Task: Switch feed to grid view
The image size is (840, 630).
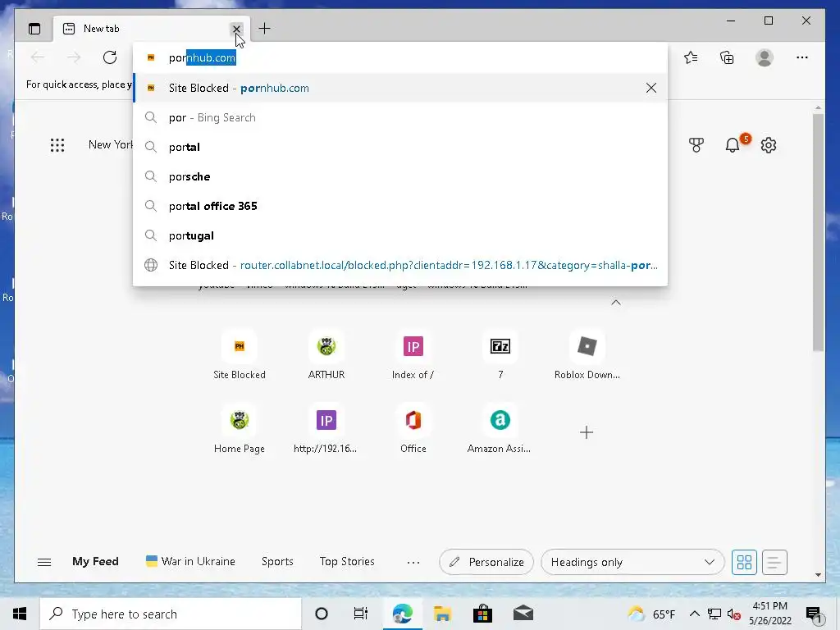Action: pyautogui.click(x=744, y=562)
